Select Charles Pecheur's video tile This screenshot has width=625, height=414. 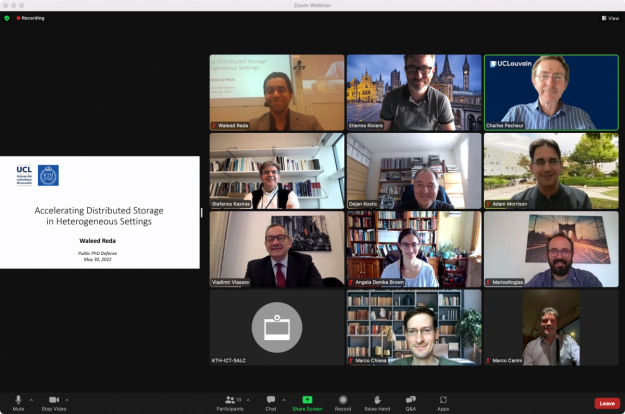[550, 92]
